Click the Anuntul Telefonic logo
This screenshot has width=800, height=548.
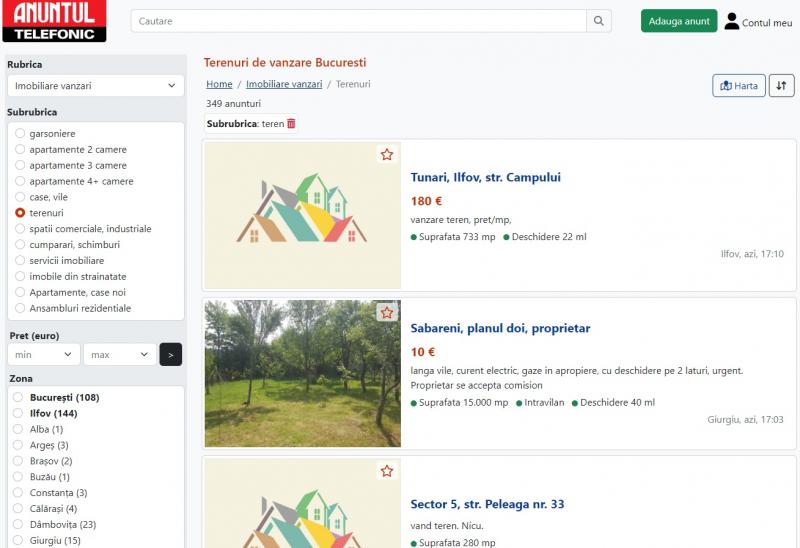(54, 21)
